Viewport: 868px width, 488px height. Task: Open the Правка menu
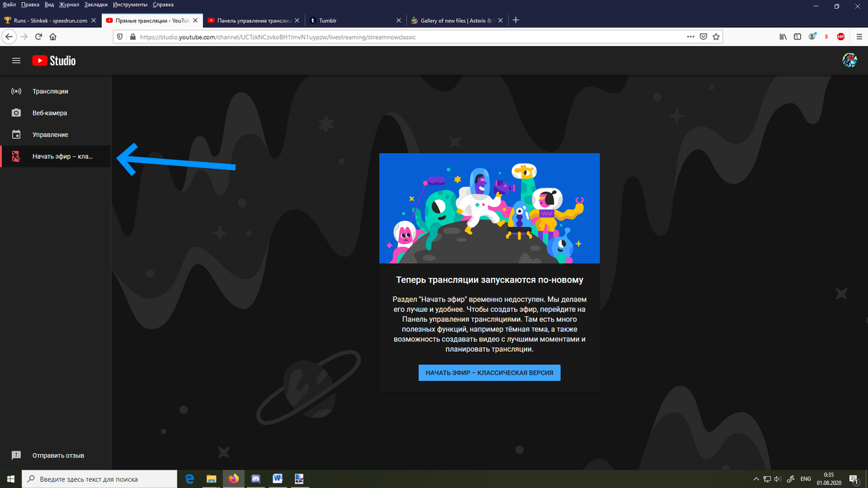[x=30, y=5]
